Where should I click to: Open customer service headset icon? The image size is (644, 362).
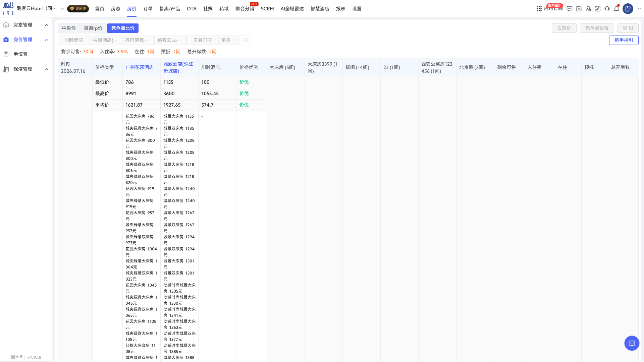(607, 9)
